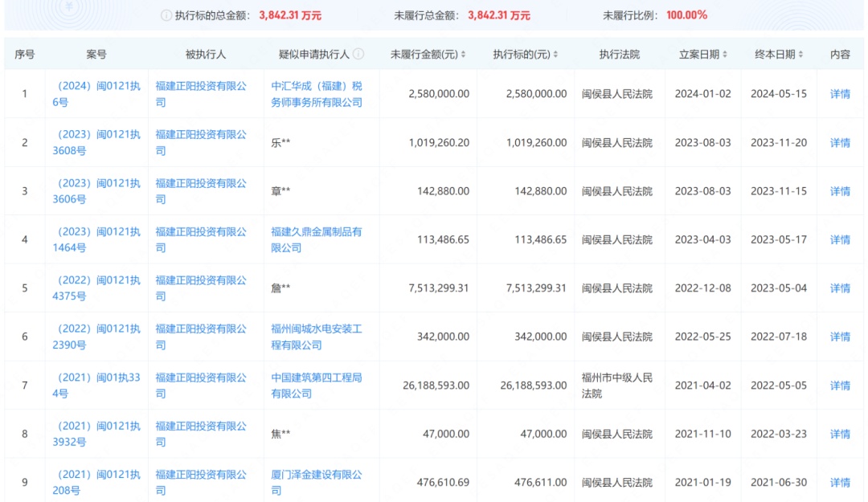Show 详情 for row 9 case

click(x=840, y=483)
